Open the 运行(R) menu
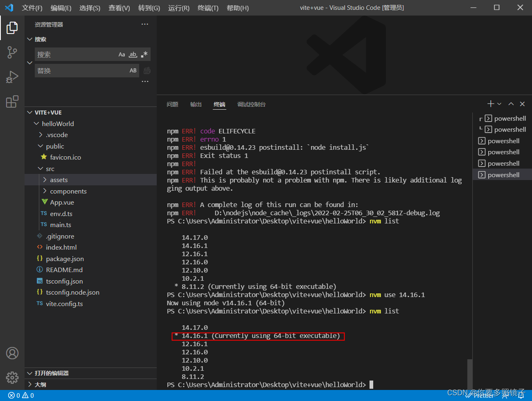The height and width of the screenshot is (401, 532). tap(179, 8)
